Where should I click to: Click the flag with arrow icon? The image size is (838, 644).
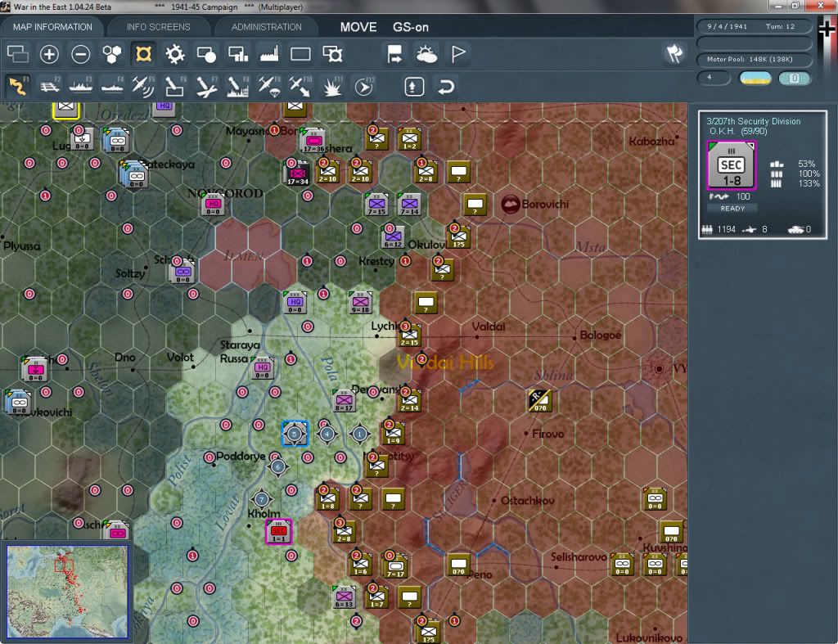394,54
